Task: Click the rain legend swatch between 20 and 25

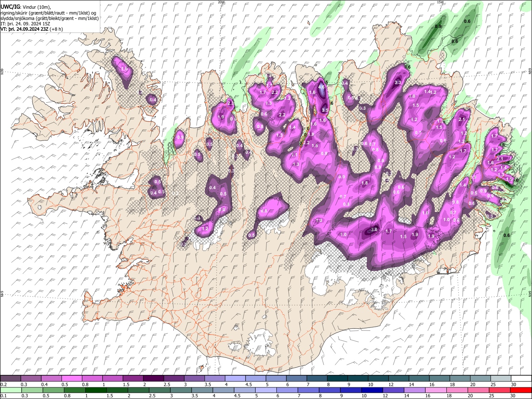Action: 478,390
